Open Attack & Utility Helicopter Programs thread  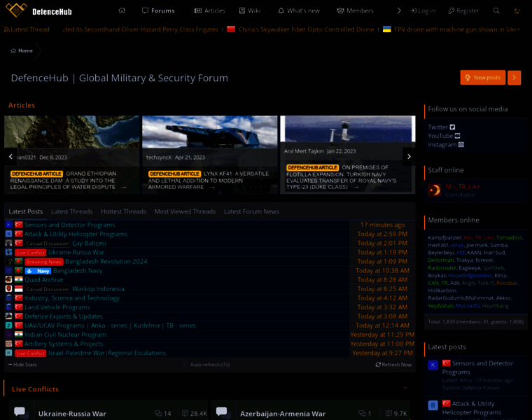click(76, 234)
